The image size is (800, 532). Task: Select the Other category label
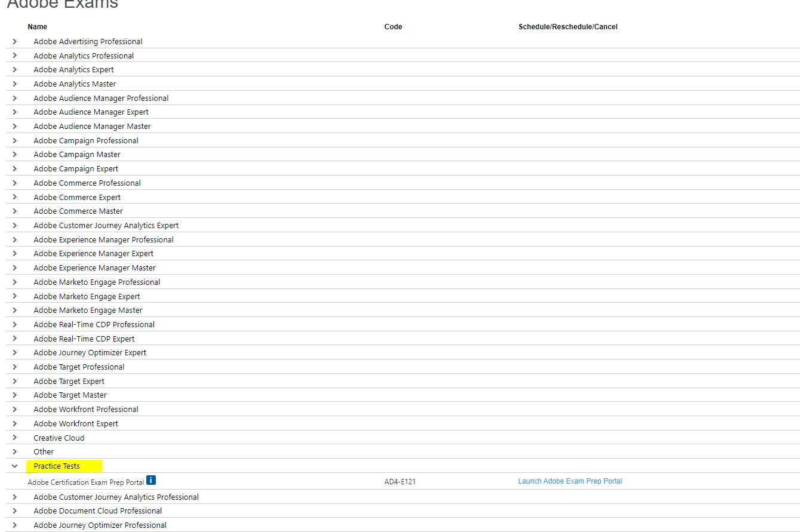[44, 451]
